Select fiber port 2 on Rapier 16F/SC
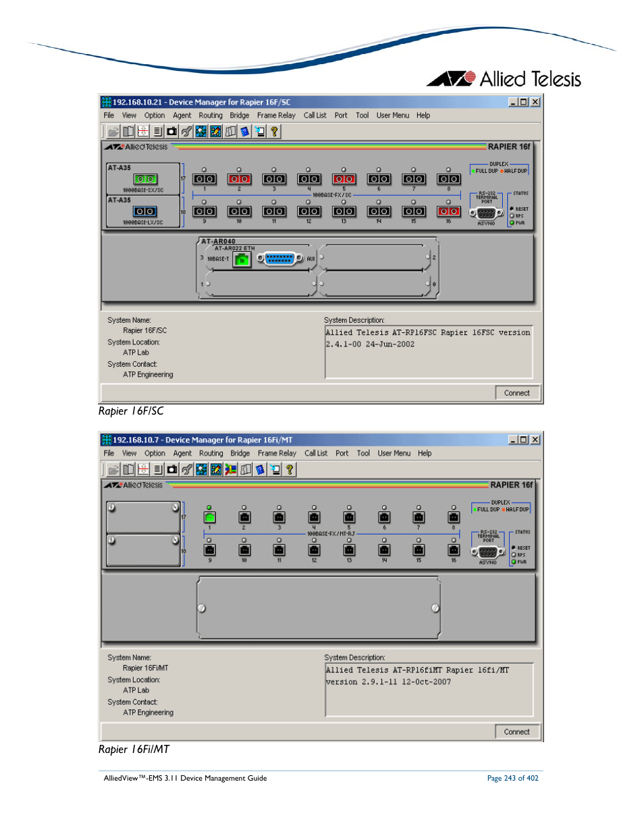This screenshot has width=644, height=834. pos(239,179)
